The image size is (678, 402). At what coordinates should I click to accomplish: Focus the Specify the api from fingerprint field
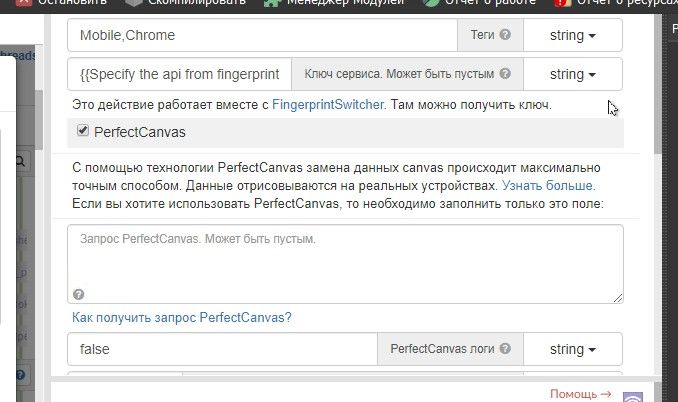[179, 74]
